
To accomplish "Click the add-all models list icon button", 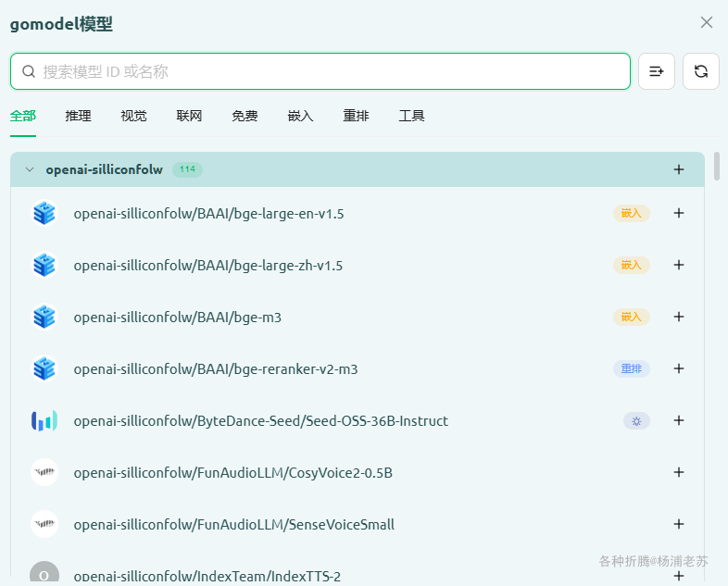I will click(x=656, y=71).
